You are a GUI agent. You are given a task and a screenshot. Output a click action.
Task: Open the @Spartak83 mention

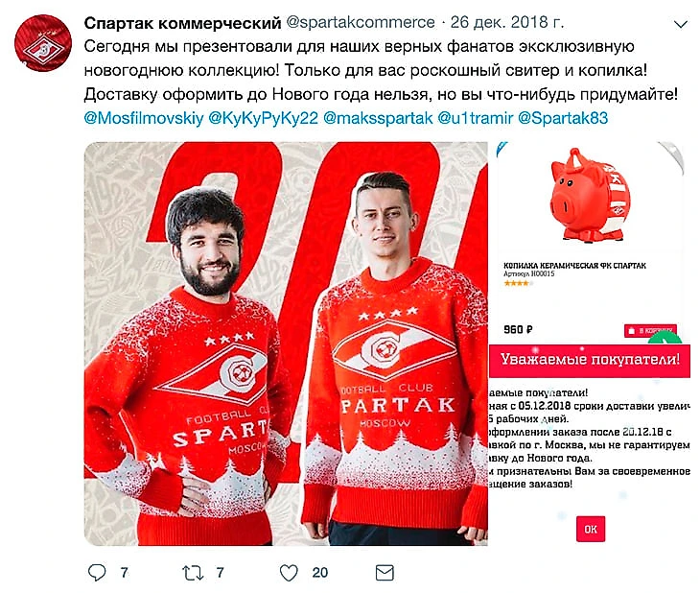pos(563,118)
